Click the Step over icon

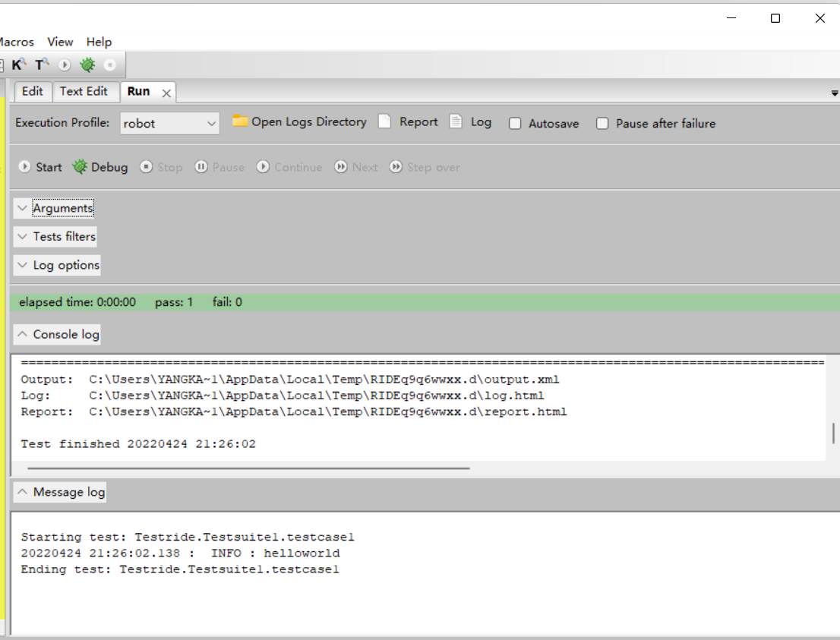(396, 166)
